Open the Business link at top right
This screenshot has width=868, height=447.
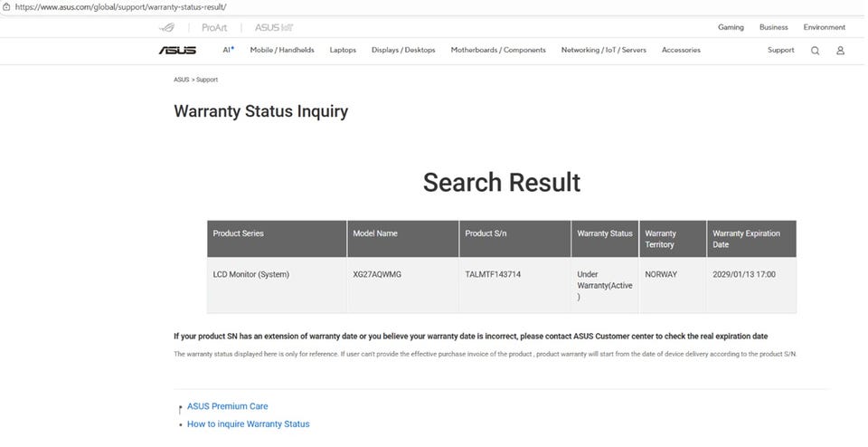coord(773,27)
